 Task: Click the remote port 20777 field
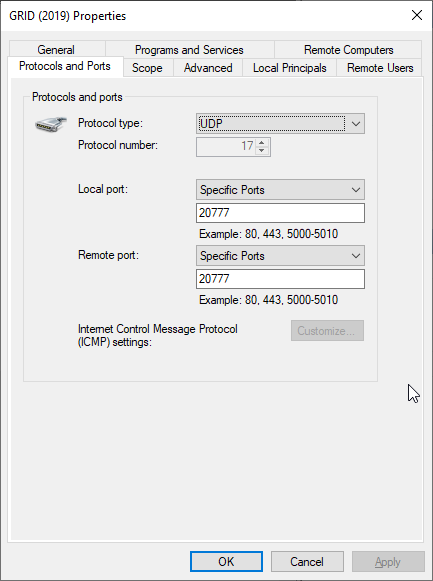click(280, 279)
